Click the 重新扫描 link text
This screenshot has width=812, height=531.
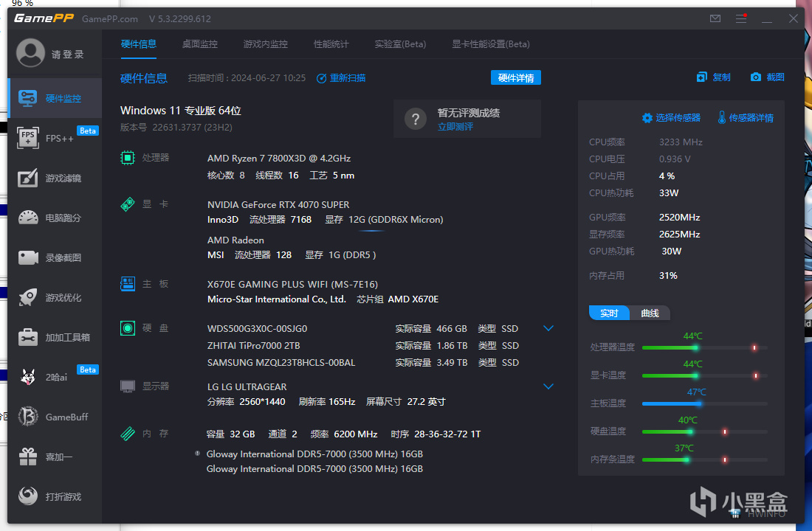(x=348, y=78)
